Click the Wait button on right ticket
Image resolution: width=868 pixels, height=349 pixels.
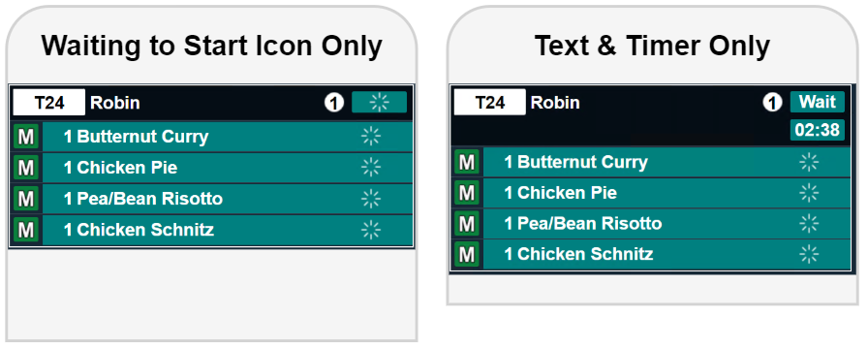(817, 102)
